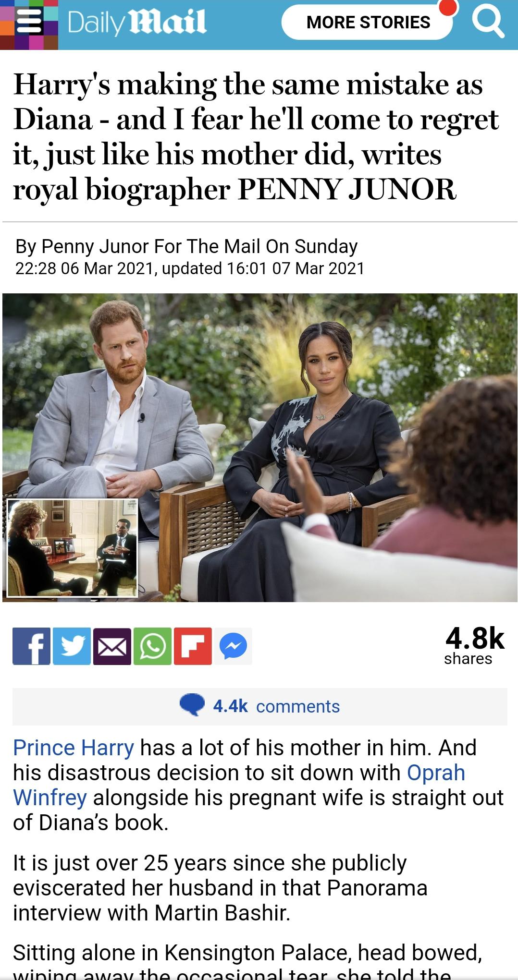Share article on Facebook
518x980 pixels.
(x=31, y=646)
